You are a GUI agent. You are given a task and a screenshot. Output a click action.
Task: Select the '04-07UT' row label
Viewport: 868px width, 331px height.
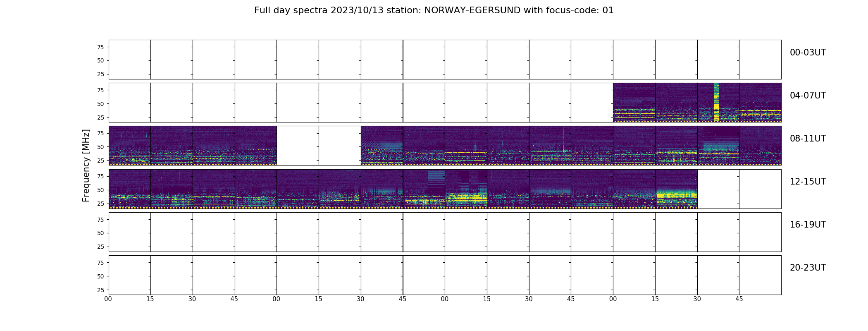808,96
